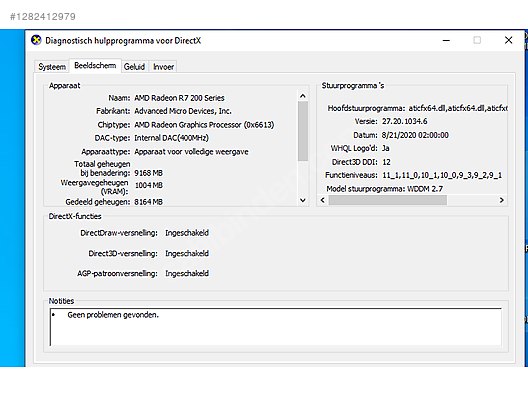Open the Invoer tab
Image resolution: width=528 pixels, height=396 pixels.
(163, 67)
